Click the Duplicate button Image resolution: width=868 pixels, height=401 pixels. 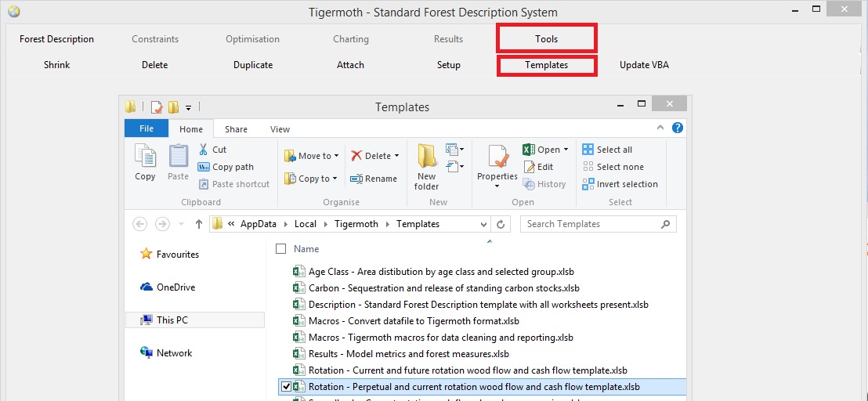coord(253,65)
